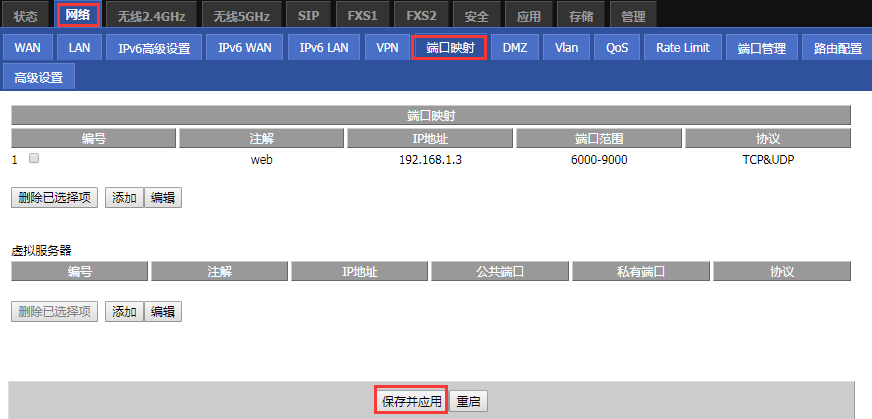Click 添加 under the 端口映射 table
Viewport: 872px width, 419px height.
[124, 198]
